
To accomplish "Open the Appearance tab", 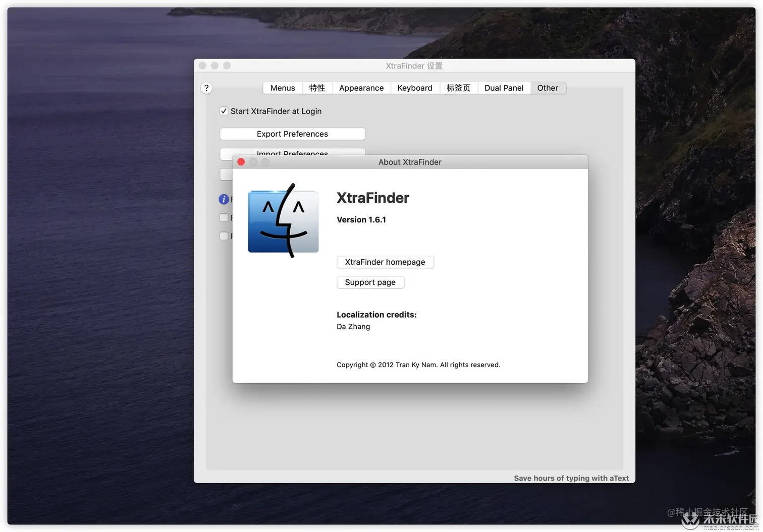I will [x=361, y=88].
